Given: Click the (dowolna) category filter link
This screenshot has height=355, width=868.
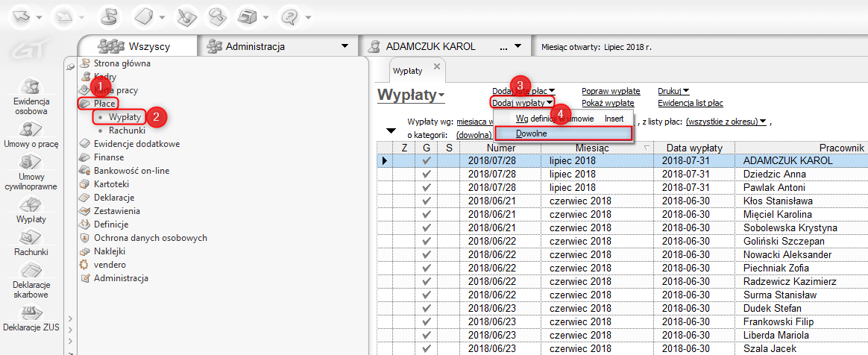Looking at the screenshot, I should (474, 134).
